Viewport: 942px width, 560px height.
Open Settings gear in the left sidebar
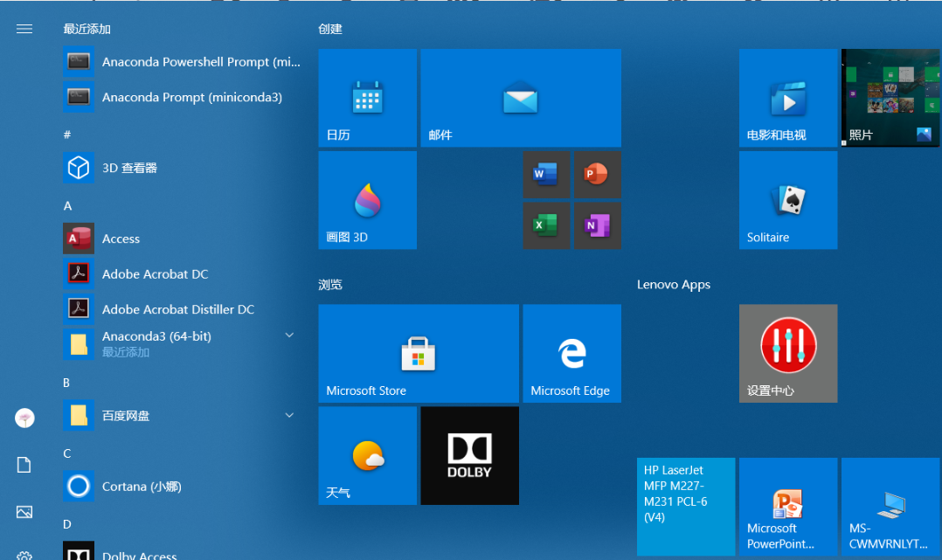(x=24, y=556)
